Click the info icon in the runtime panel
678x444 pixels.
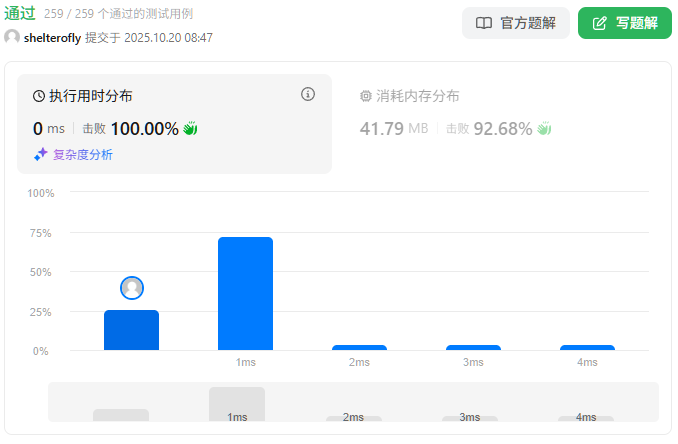tap(308, 94)
